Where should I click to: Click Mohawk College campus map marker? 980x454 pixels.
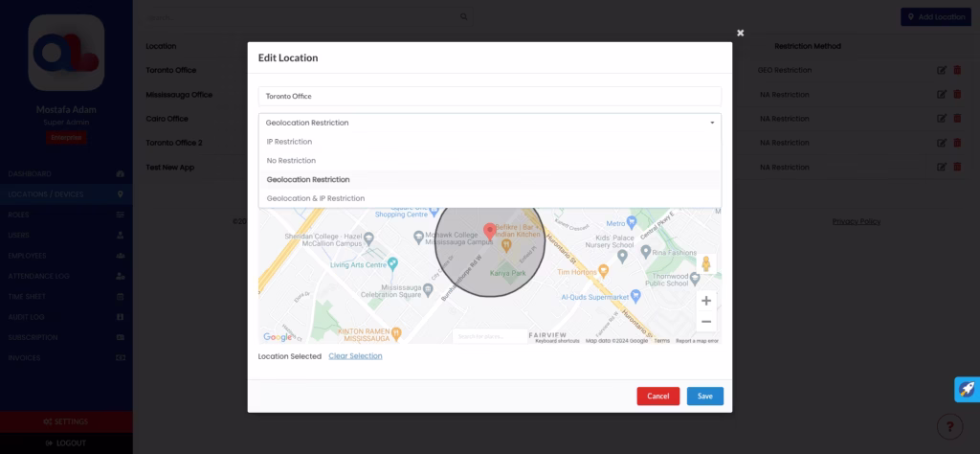(x=419, y=238)
